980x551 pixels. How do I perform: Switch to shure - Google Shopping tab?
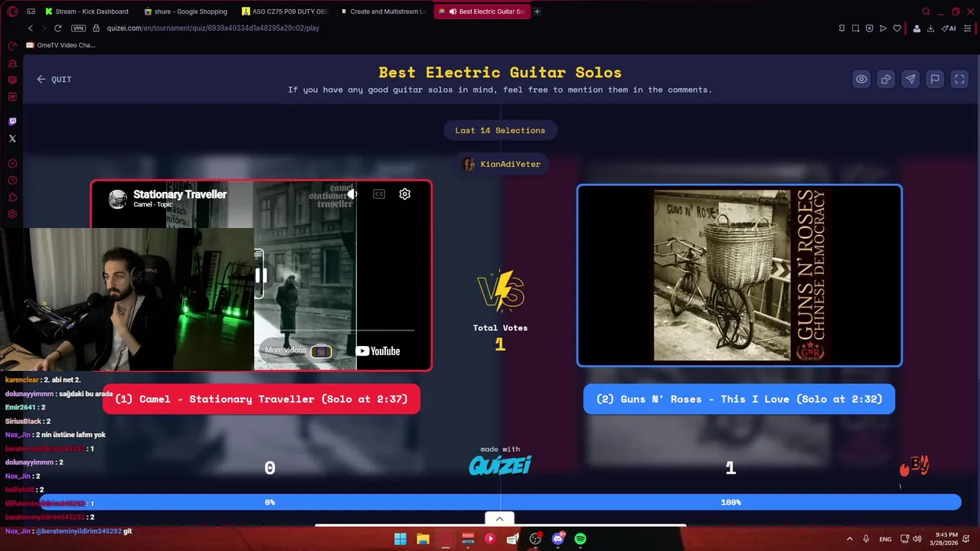[x=185, y=11]
